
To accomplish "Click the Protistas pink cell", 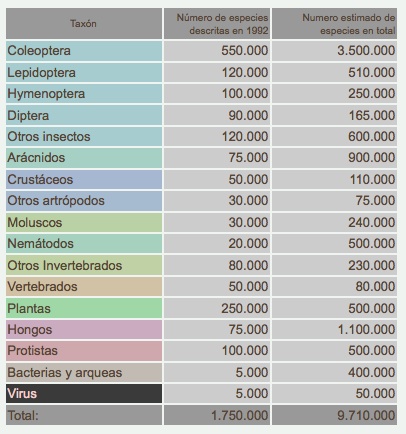I will pyautogui.click(x=84, y=351).
